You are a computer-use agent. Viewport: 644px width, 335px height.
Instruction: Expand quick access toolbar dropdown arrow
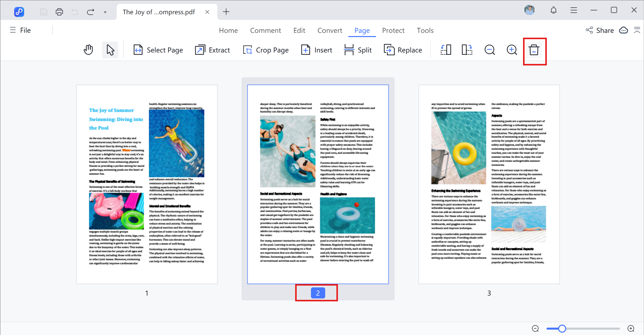click(105, 12)
